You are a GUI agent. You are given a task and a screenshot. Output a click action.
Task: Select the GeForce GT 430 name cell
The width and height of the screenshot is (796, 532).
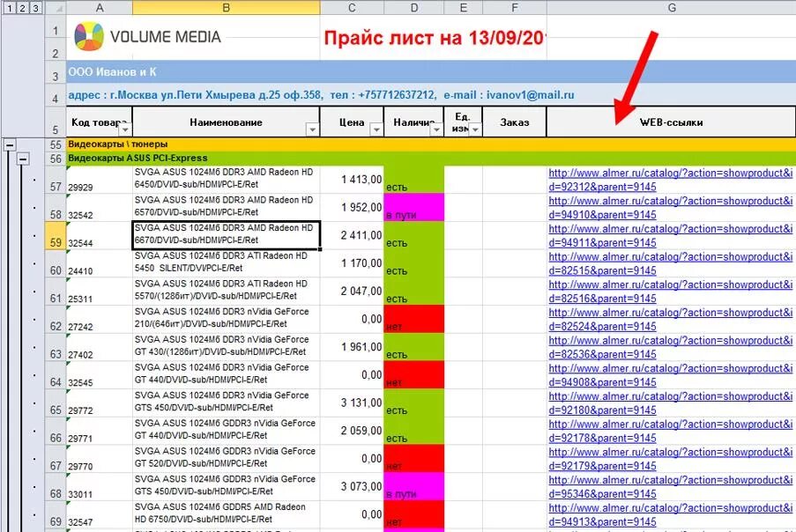[x=227, y=347]
